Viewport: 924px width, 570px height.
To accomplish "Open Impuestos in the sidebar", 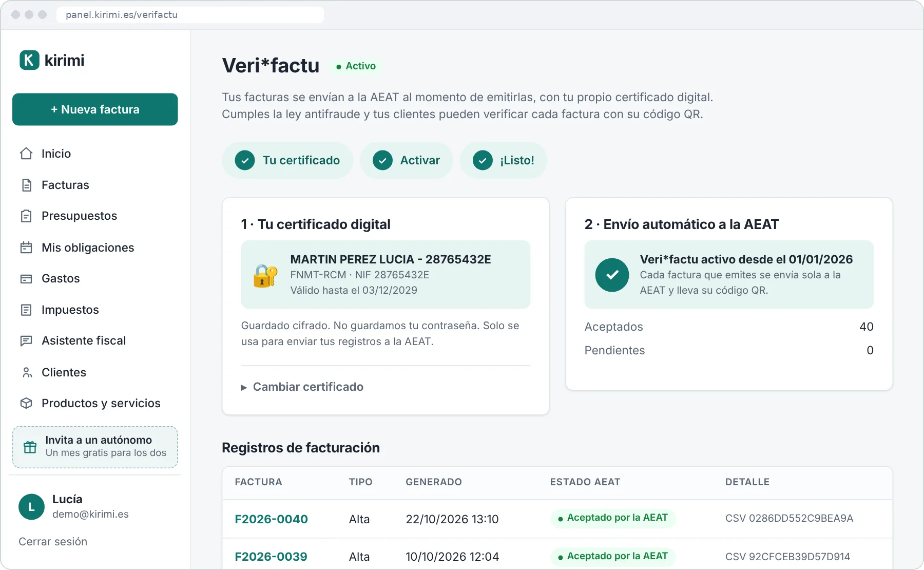I will [x=95, y=310].
